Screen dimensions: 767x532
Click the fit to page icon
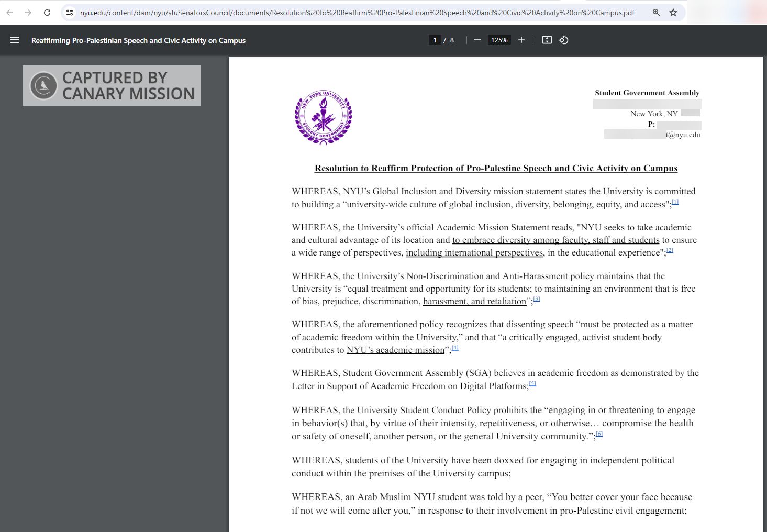(x=547, y=40)
